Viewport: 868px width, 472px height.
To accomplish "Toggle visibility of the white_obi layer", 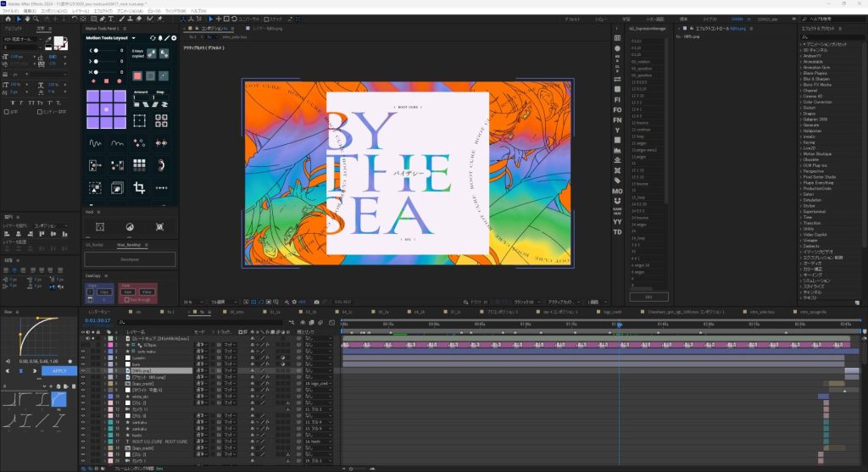I will pos(83,396).
